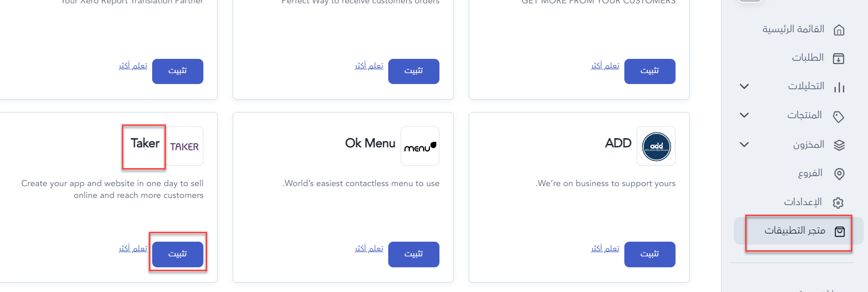868x292 pixels.
Task: Click the Taker app logo
Action: coord(184,146)
